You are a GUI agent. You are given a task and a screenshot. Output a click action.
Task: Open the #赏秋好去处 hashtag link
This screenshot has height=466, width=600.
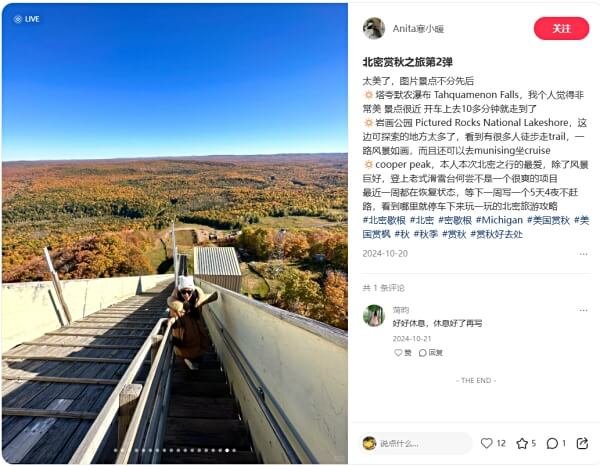[x=496, y=234]
